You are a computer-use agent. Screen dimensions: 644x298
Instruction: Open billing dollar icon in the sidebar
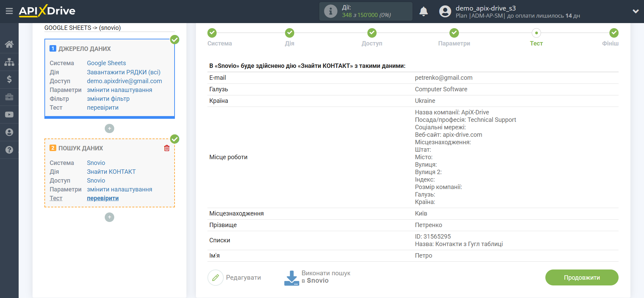click(9, 79)
